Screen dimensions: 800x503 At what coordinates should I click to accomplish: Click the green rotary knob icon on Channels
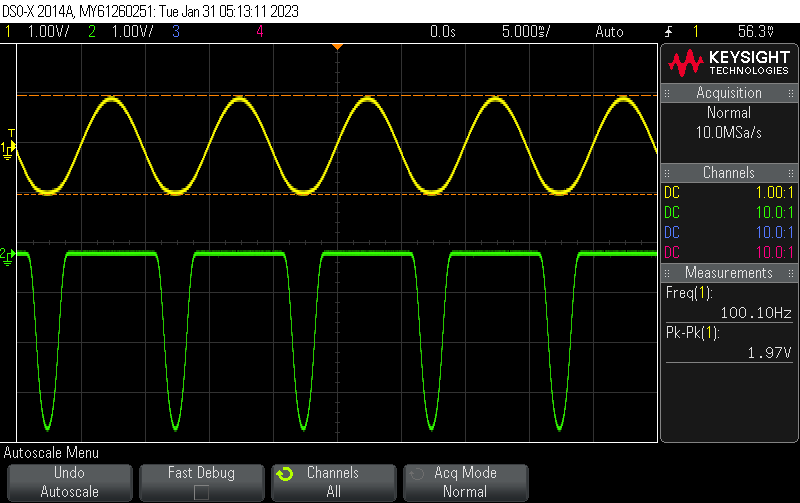284,474
